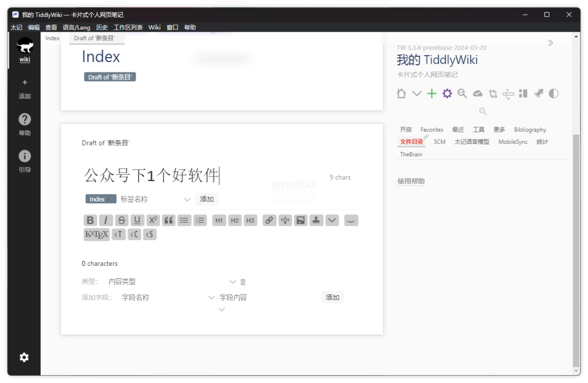Toggle the half-circle dark mode icon

point(554,94)
